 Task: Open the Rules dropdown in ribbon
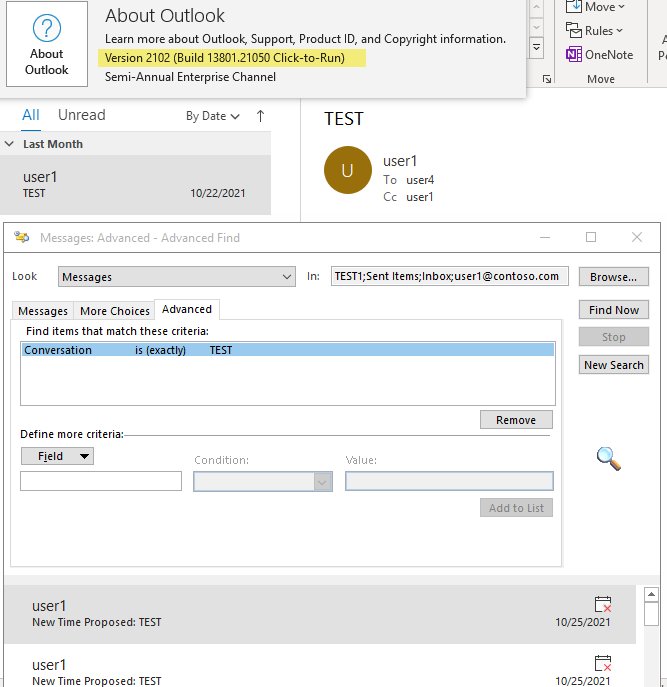point(604,31)
